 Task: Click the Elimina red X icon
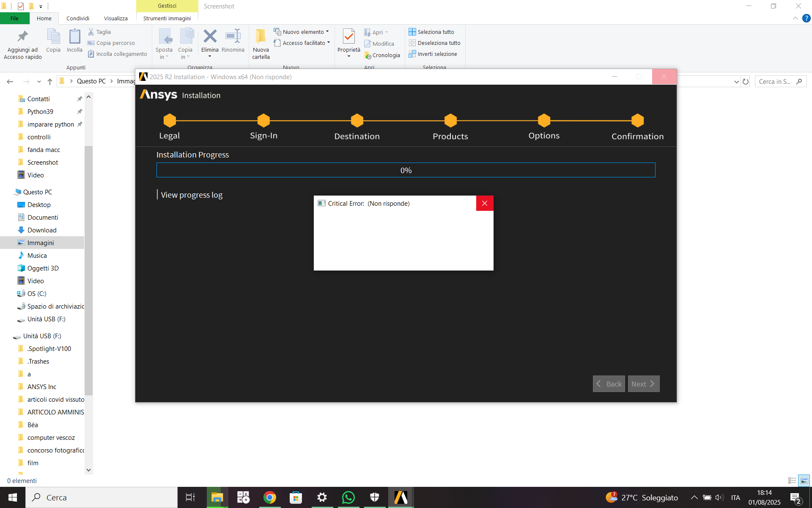tap(210, 36)
